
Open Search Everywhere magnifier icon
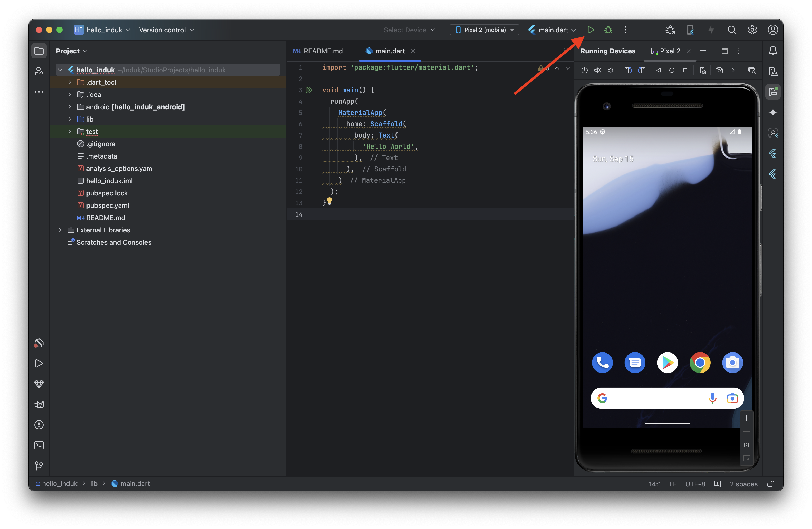pos(731,30)
